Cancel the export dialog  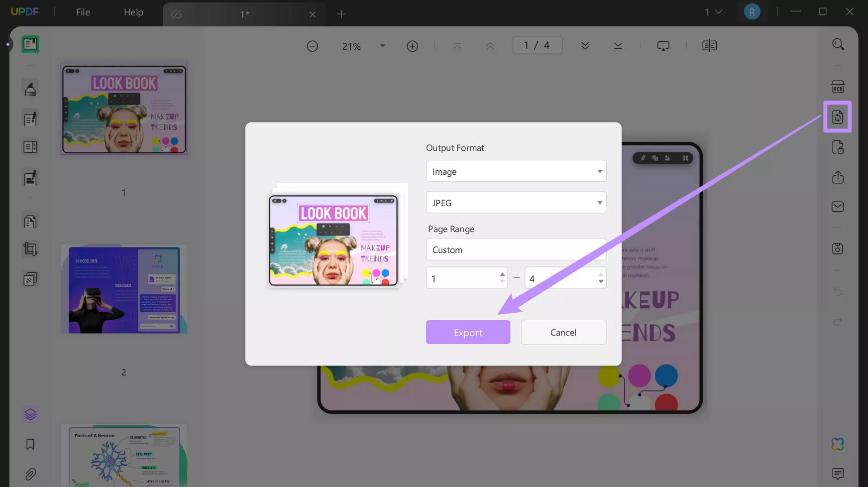pyautogui.click(x=563, y=332)
